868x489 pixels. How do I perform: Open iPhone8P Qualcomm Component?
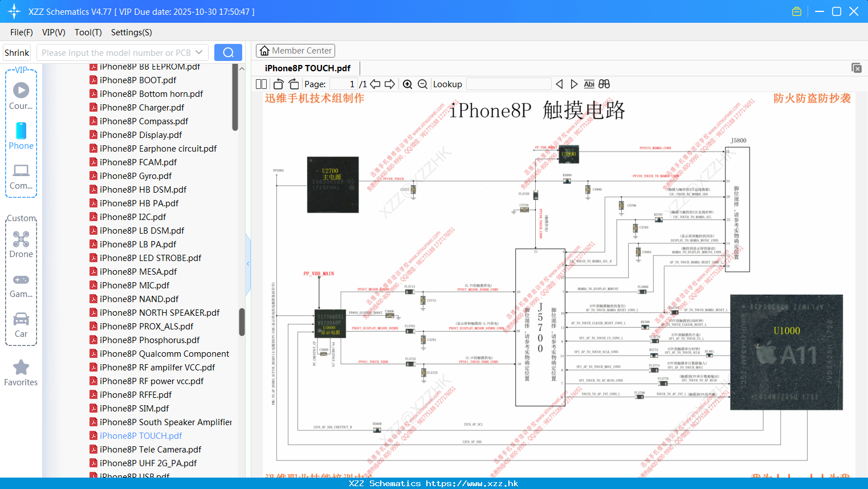click(164, 354)
